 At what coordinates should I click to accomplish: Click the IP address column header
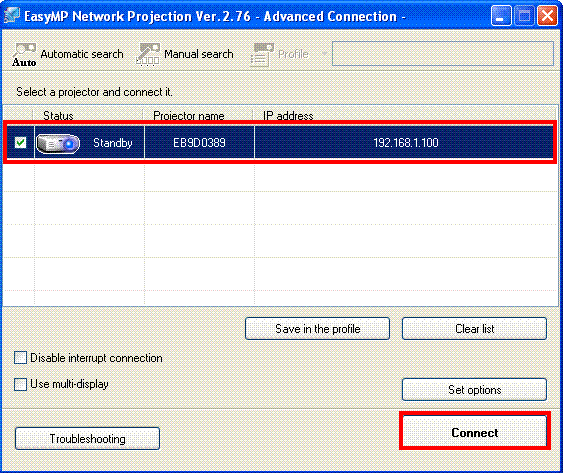point(405,115)
